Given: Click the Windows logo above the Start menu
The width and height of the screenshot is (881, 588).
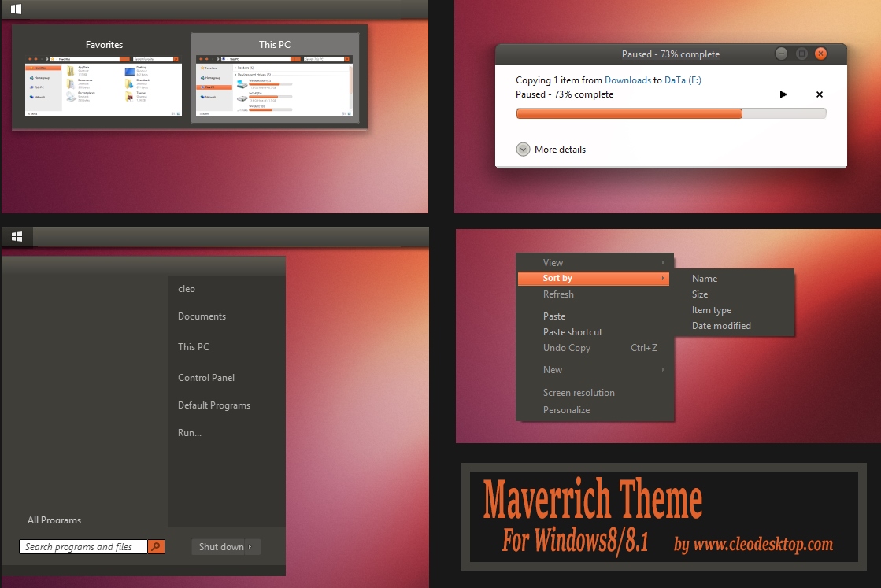Looking at the screenshot, I should [17, 237].
